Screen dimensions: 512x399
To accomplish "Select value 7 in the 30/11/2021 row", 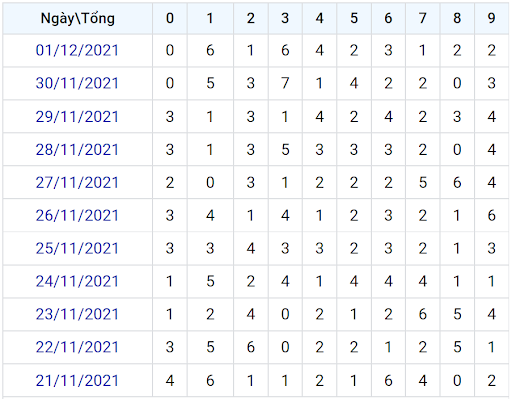I will 285,83.
